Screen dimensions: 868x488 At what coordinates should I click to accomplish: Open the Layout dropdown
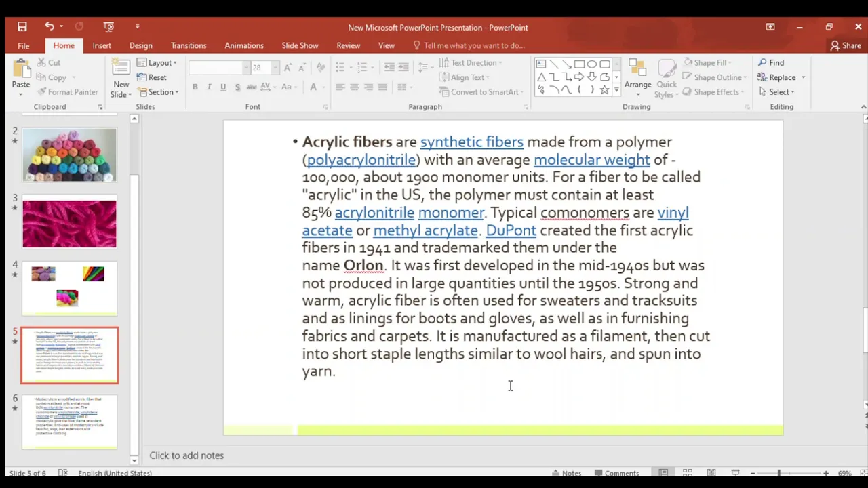tap(157, 62)
